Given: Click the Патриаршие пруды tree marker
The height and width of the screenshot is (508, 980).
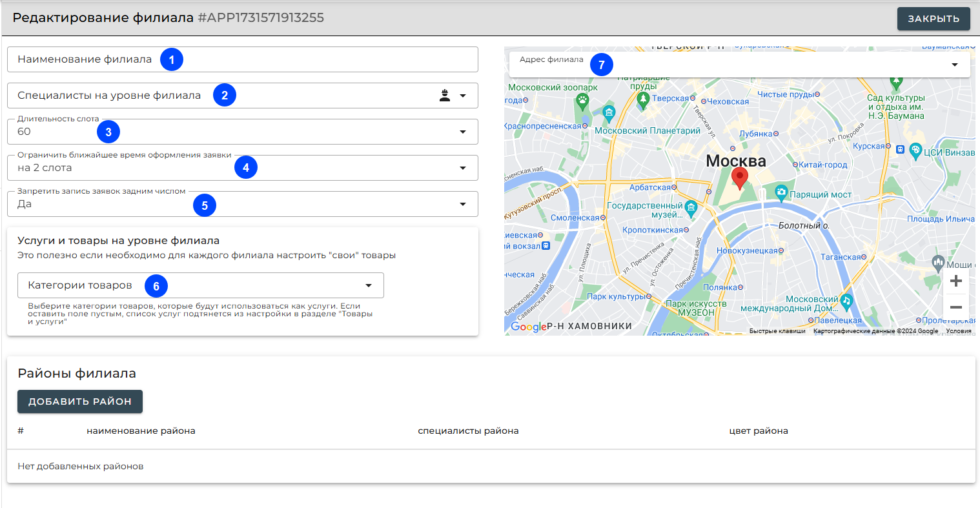Looking at the screenshot, I should 642,99.
